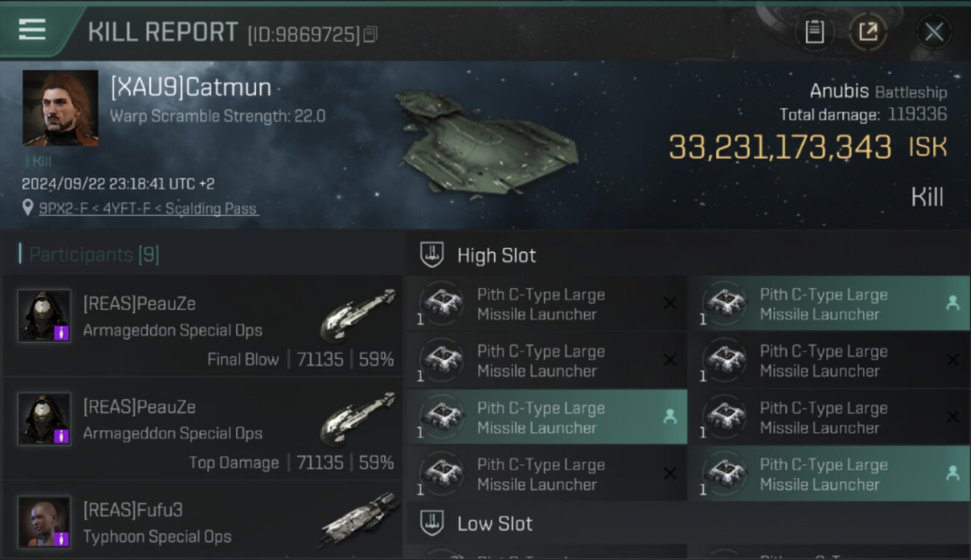Open Catmun's character portrait

click(61, 108)
